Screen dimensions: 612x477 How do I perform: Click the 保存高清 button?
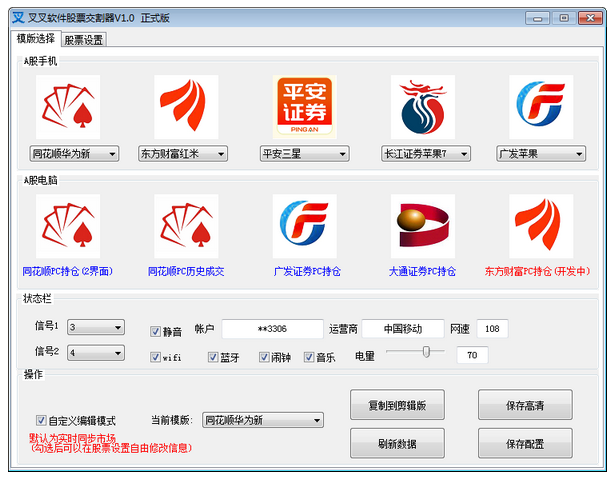[525, 405]
